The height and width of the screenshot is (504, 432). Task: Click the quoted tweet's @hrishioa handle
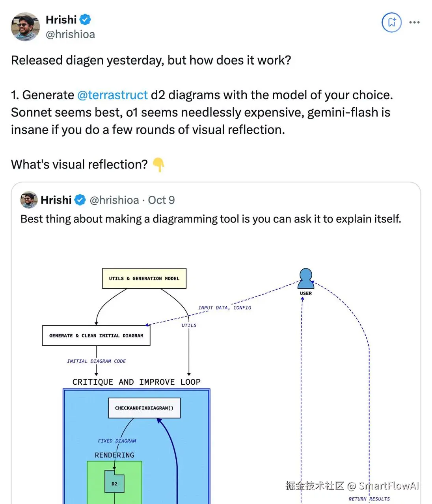(114, 200)
